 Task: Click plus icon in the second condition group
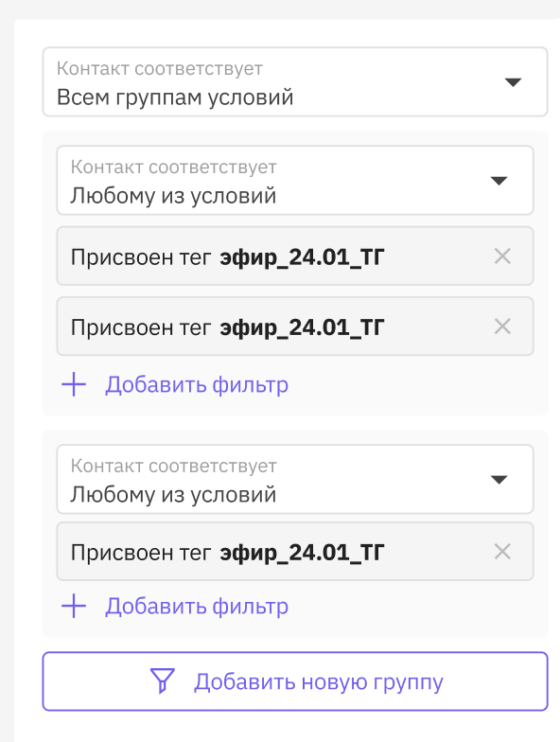tap(74, 606)
